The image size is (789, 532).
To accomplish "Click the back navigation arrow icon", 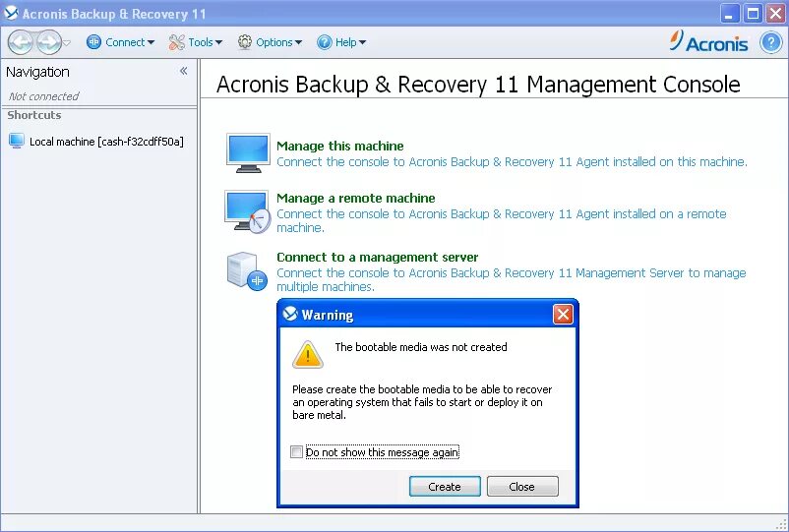I will pyautogui.click(x=21, y=42).
